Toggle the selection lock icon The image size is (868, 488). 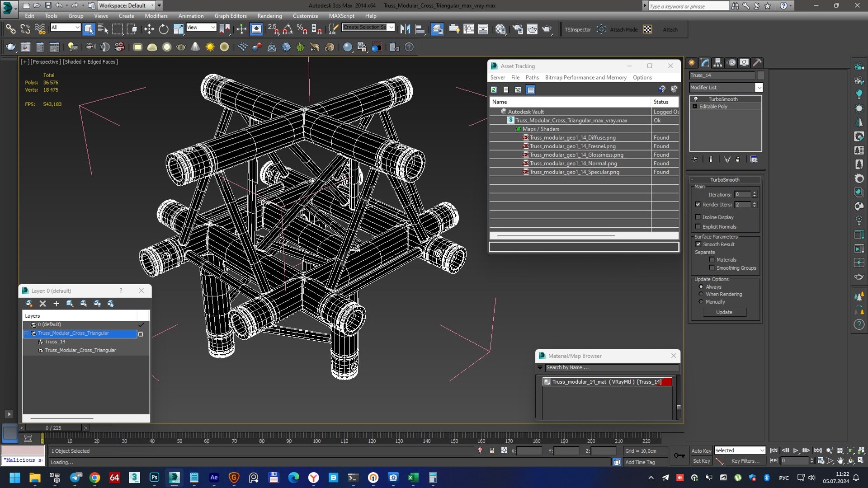(492, 451)
